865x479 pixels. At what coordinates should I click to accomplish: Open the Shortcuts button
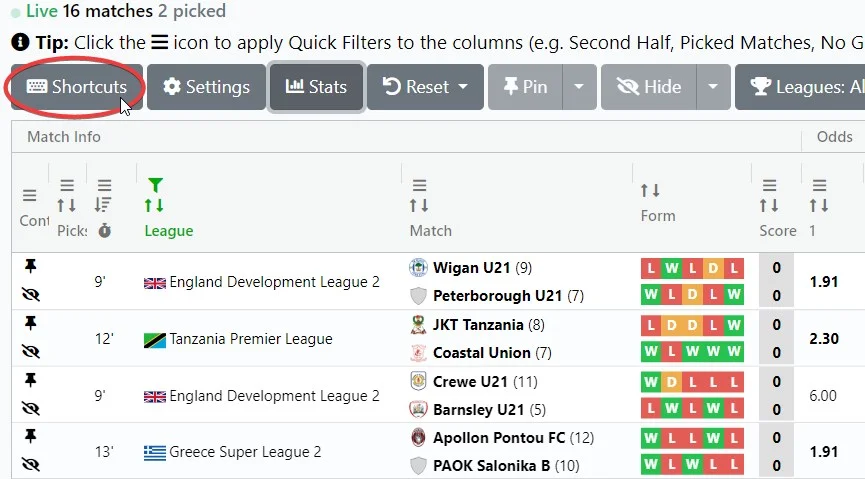tap(77, 87)
